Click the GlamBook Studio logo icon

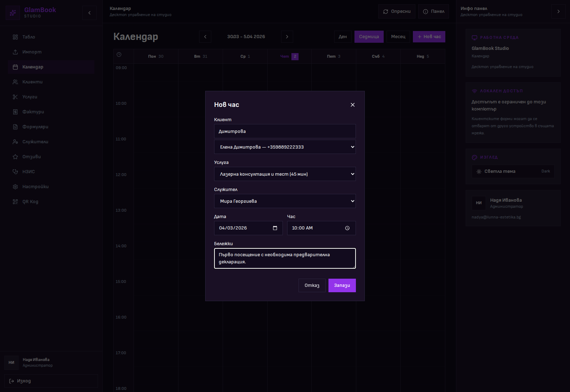(x=13, y=13)
